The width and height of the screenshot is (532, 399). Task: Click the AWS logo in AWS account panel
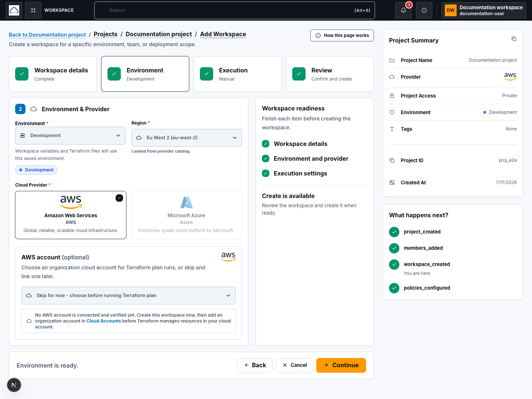coord(228,256)
